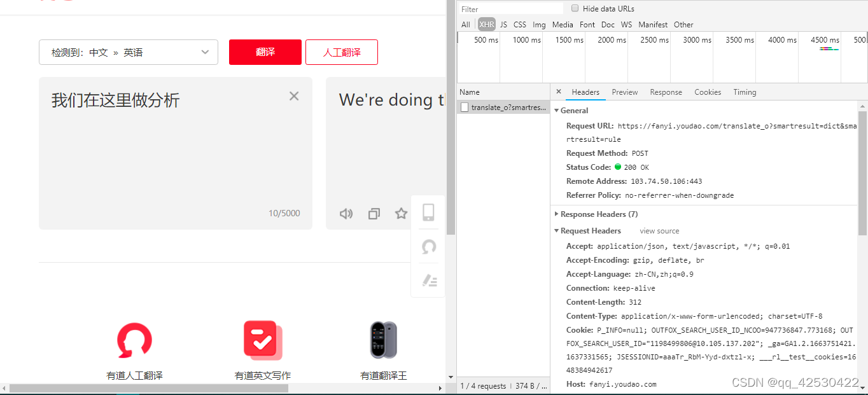Filter requests by Media type
Image resolution: width=868 pixels, height=395 pixels.
pos(563,25)
